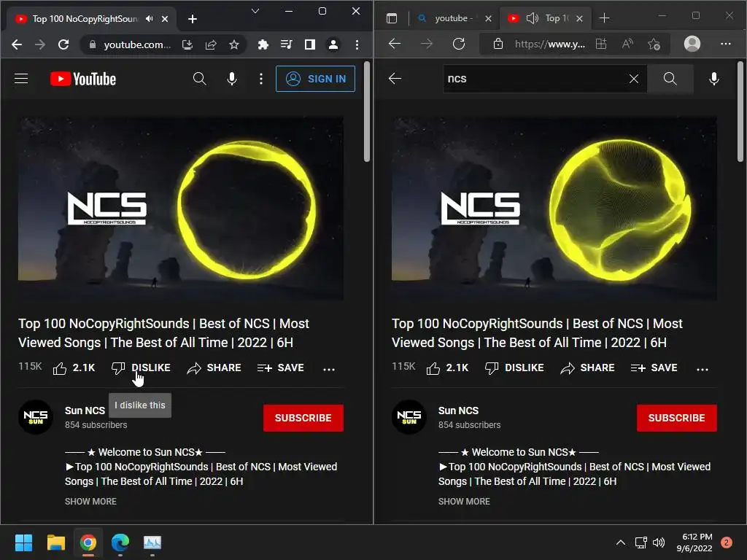Start voice search microphone in Edge window
Image resolution: width=747 pixels, height=560 pixels.
tap(714, 79)
